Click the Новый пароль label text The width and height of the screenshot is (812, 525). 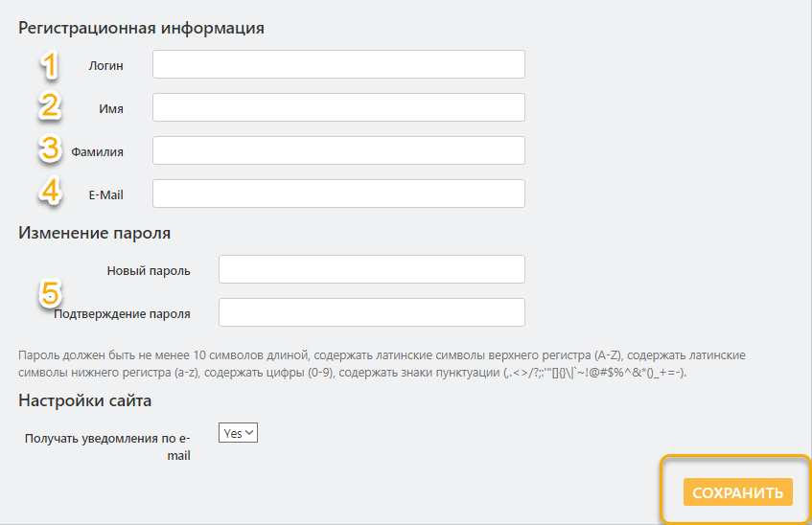point(149,270)
